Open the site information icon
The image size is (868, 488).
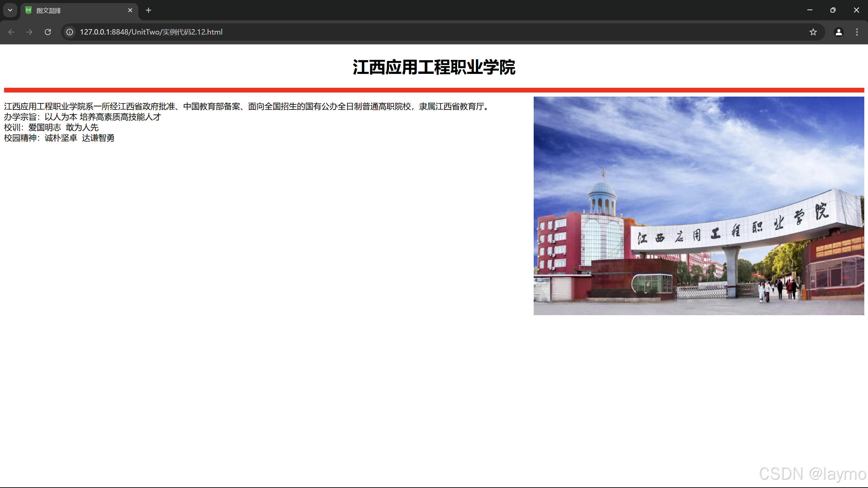(70, 32)
